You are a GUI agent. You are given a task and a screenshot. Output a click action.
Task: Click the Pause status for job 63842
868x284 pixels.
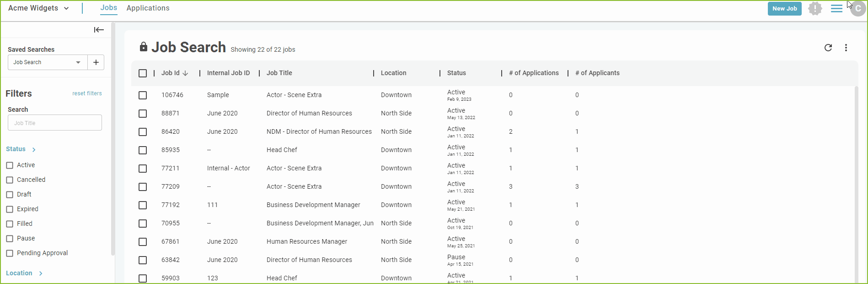pyautogui.click(x=456, y=257)
